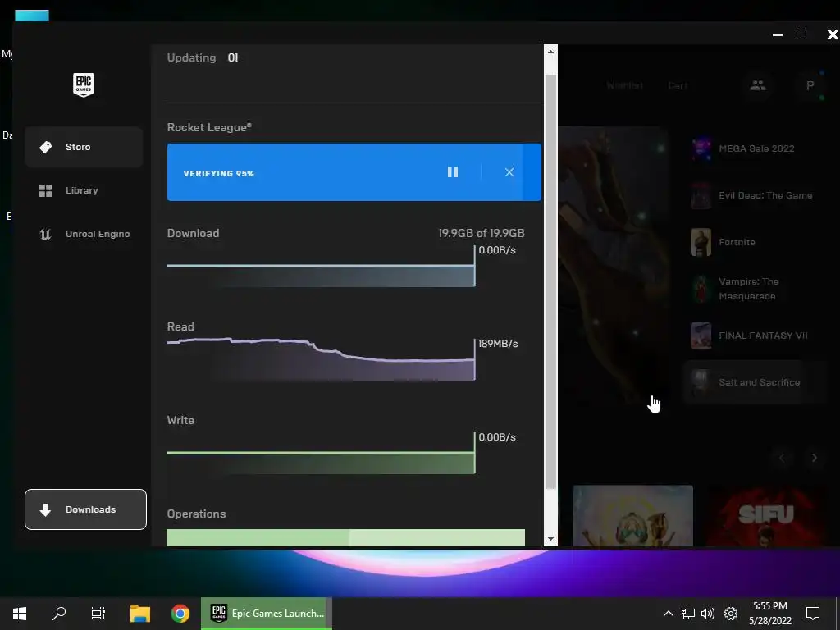
Task: Click the Read speed graph
Action: tap(321, 359)
